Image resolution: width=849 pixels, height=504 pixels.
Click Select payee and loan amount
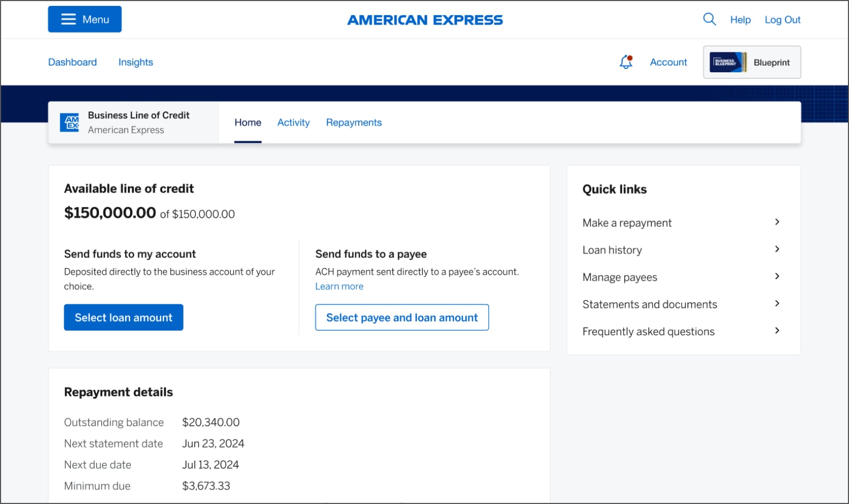[x=401, y=317]
